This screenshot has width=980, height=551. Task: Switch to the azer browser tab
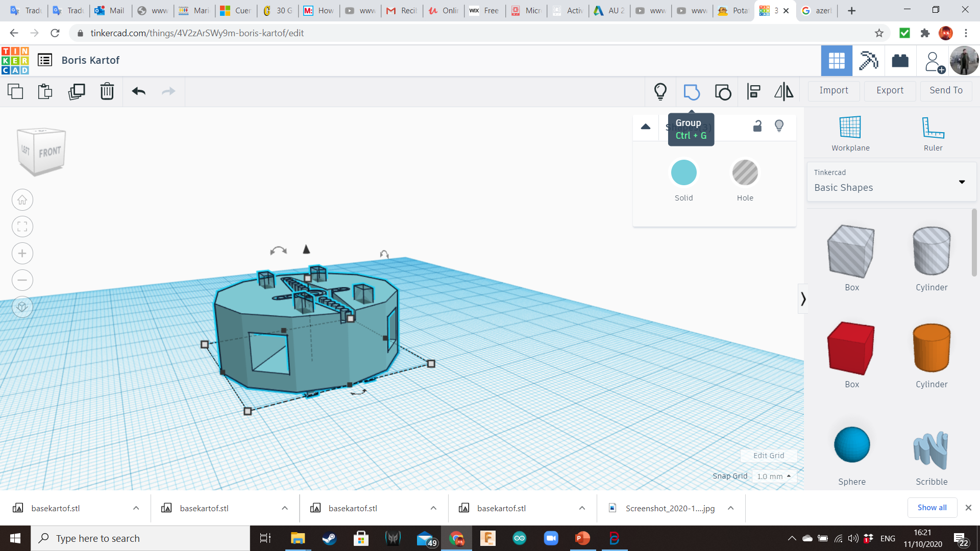817,11
